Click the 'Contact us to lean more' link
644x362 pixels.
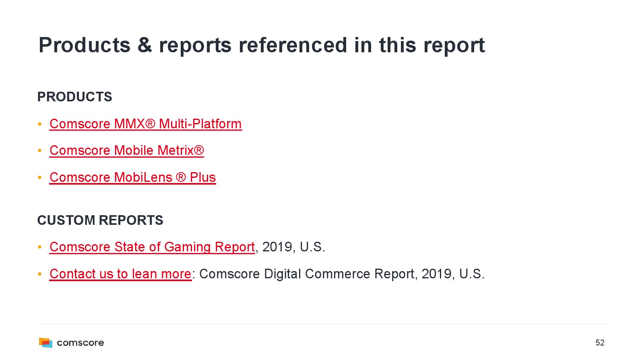[x=120, y=274]
